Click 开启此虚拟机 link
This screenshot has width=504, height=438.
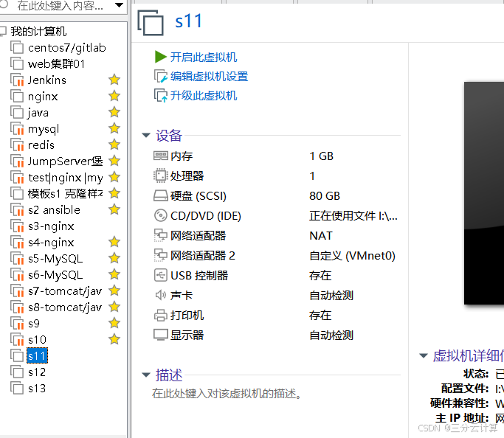pos(204,58)
